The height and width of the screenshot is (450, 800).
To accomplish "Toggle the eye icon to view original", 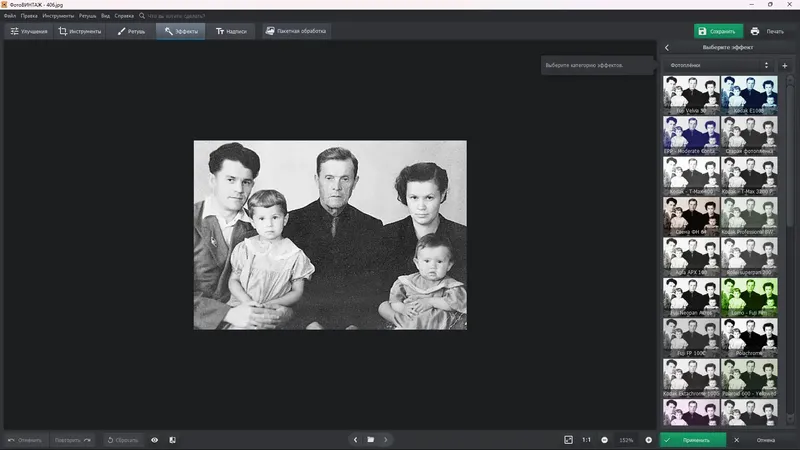I will click(x=155, y=440).
